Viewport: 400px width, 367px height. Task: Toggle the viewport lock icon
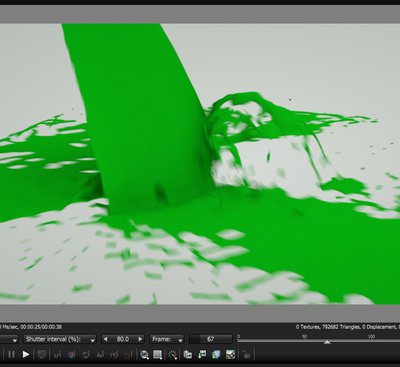point(247,355)
